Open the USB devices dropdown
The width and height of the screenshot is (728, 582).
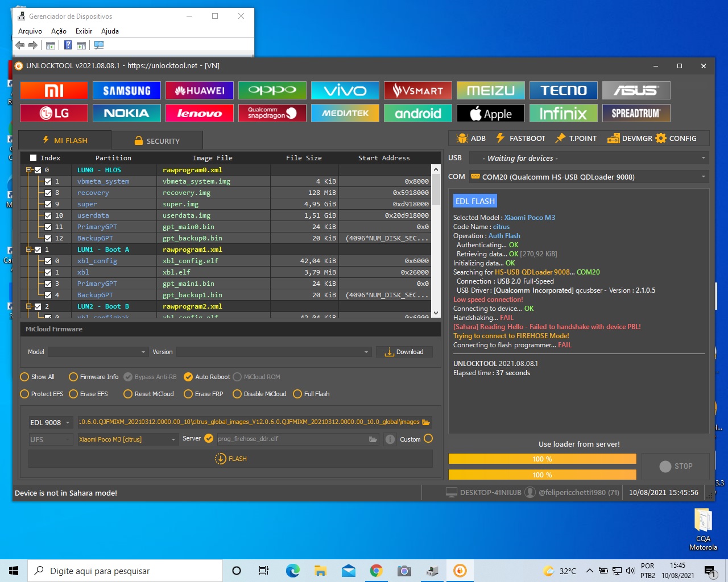coord(589,158)
